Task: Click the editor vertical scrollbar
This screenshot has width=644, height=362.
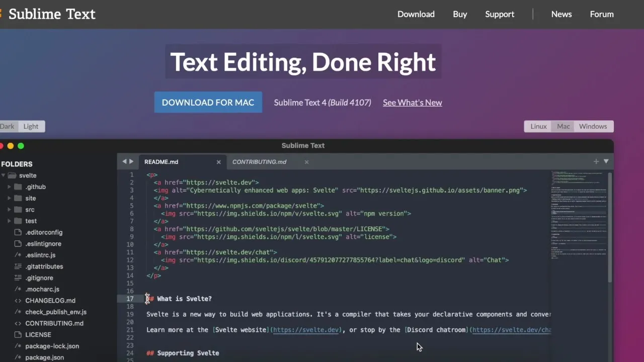Action: (610, 228)
